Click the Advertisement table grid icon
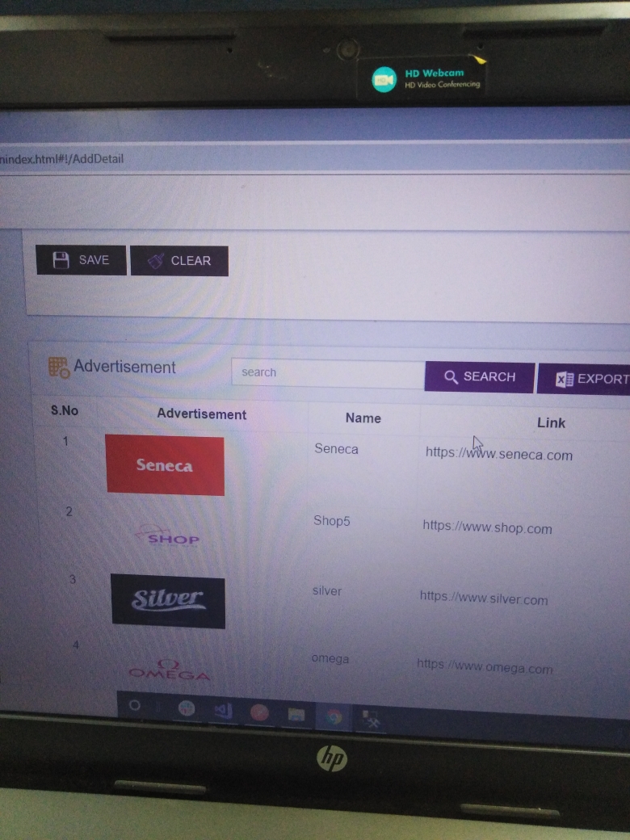This screenshot has width=630, height=840. point(58,367)
